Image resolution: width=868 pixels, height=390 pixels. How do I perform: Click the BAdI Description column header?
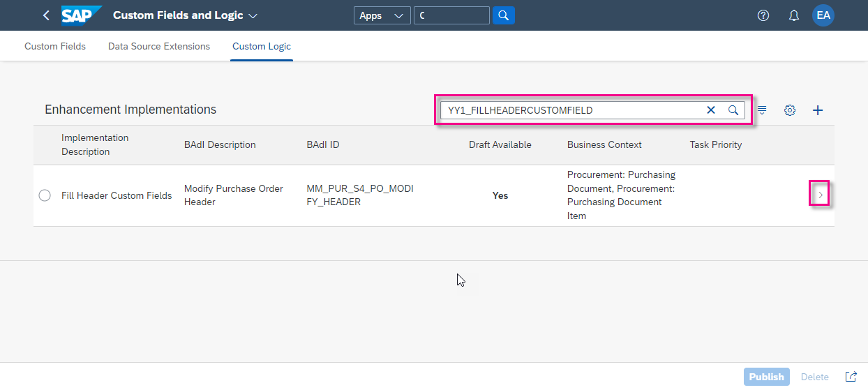220,144
